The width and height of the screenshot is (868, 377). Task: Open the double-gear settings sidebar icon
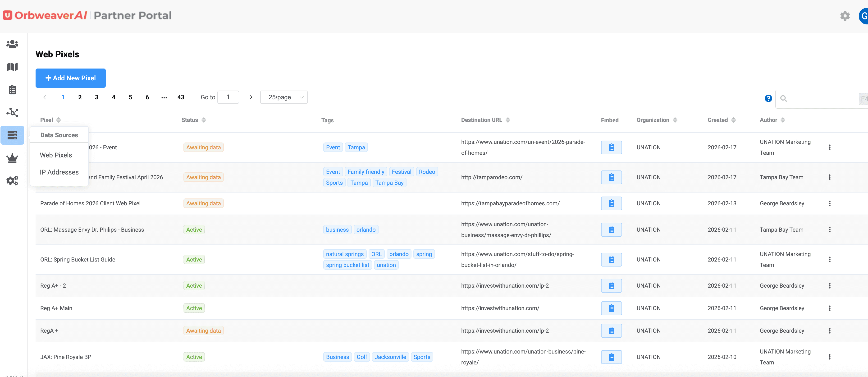coord(12,180)
